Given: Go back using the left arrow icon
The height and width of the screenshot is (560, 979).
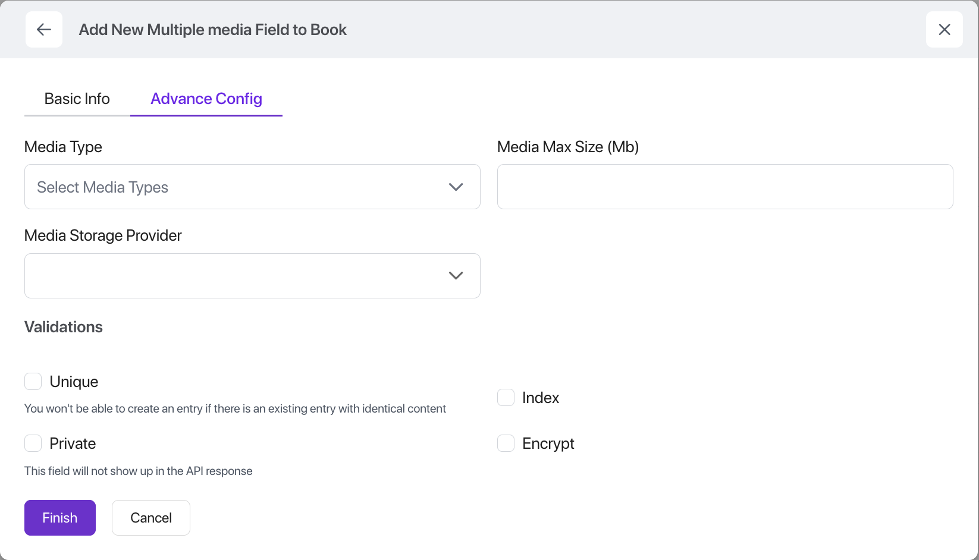Looking at the screenshot, I should coord(44,30).
